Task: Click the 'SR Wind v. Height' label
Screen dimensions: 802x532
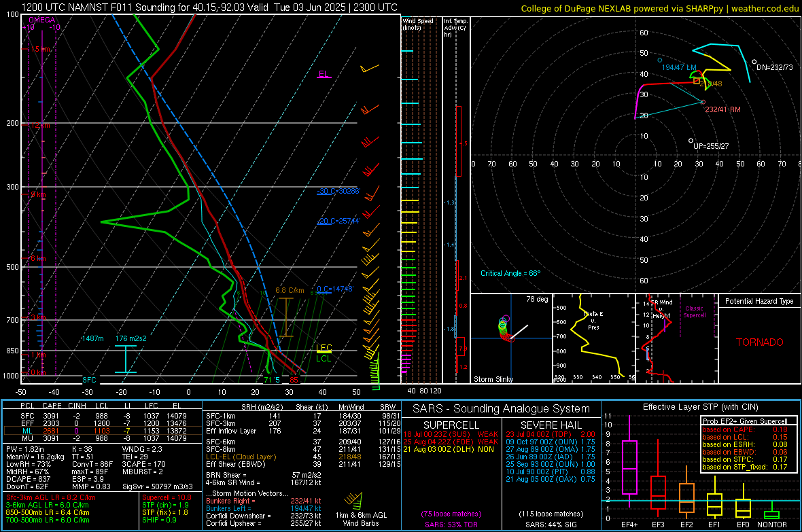Action: click(x=661, y=309)
